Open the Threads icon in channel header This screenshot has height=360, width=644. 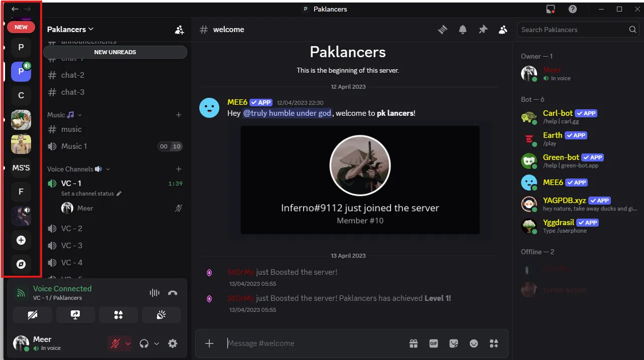(442, 30)
